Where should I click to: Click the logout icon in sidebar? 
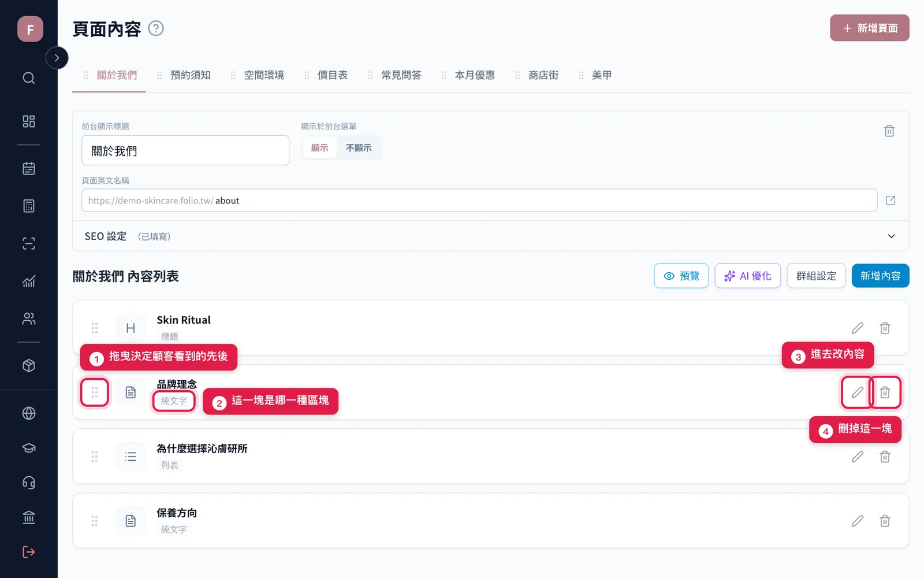[29, 552]
